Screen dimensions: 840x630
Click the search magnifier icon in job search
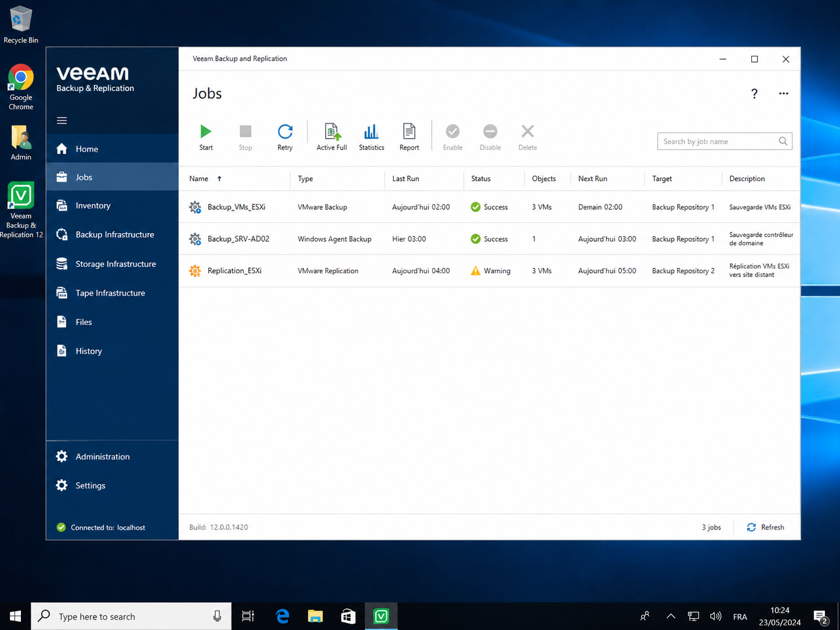pos(783,141)
